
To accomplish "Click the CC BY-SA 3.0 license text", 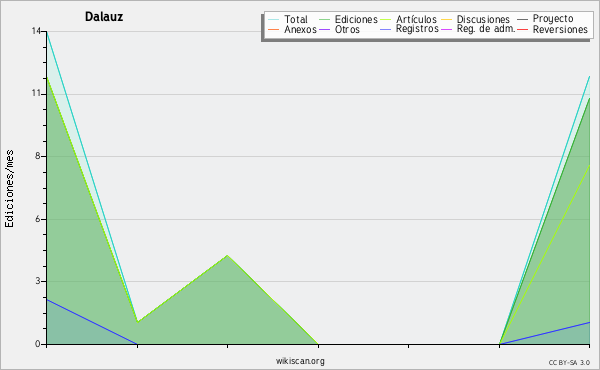I will (569, 363).
